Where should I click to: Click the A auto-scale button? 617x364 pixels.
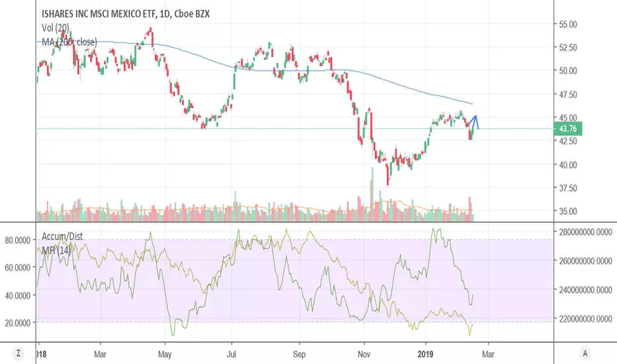(585, 353)
